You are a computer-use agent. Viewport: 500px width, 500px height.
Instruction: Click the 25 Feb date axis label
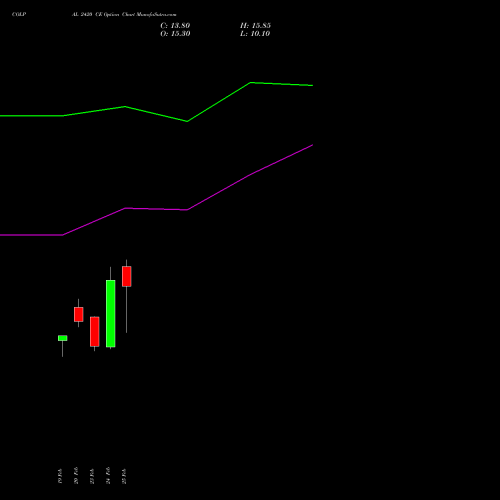(124, 476)
